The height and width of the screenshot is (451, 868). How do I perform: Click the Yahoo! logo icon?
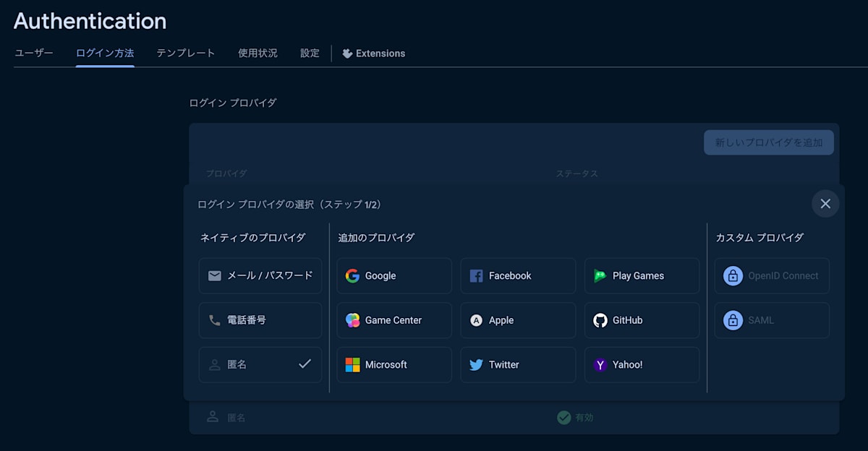[x=600, y=365]
